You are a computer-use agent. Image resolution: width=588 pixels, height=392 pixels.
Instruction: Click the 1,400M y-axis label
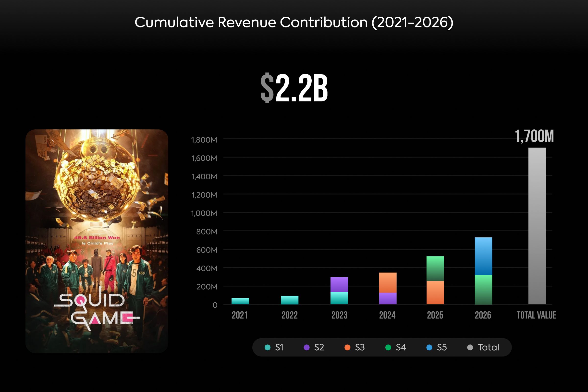204,177
